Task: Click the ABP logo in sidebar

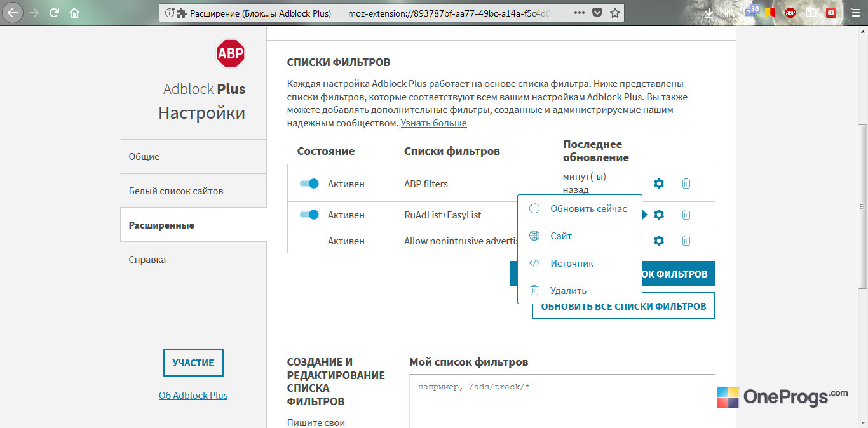Action: tap(230, 54)
